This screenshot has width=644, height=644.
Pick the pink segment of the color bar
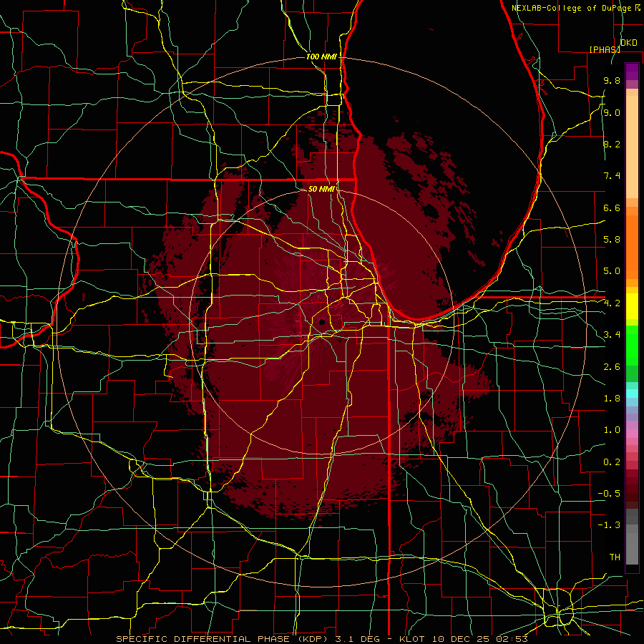pos(632,434)
